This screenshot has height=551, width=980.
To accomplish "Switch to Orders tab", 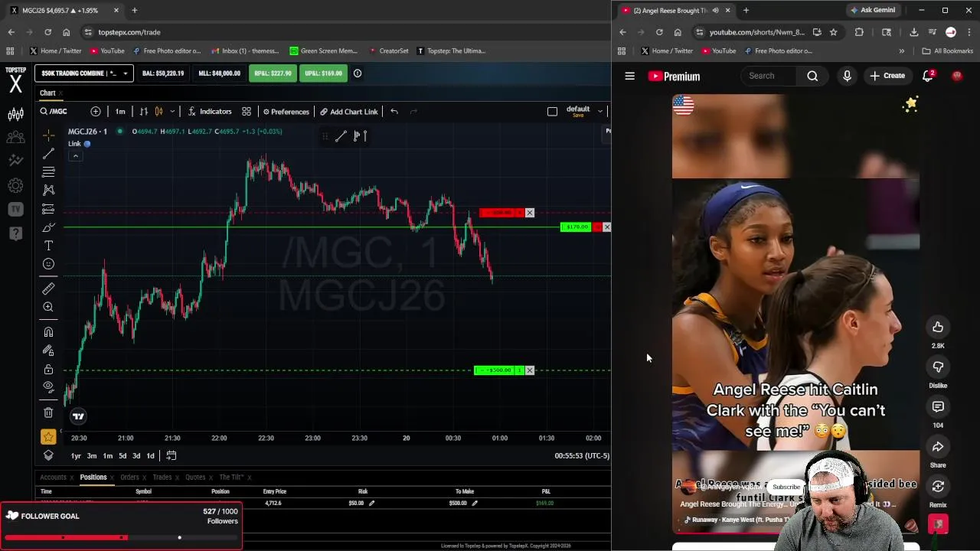I will pos(129,478).
